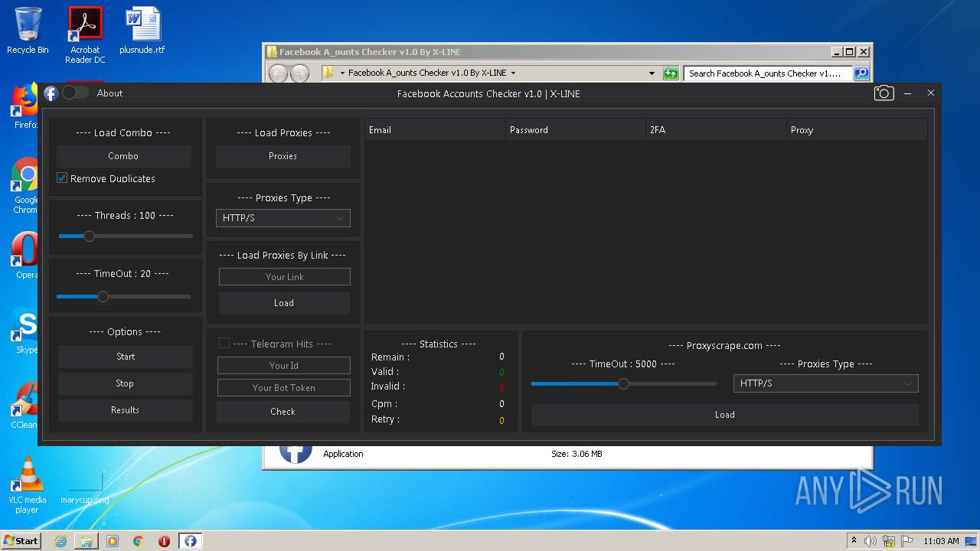Click Chrome icon in taskbar
Image resolution: width=980 pixels, height=551 pixels.
[139, 541]
